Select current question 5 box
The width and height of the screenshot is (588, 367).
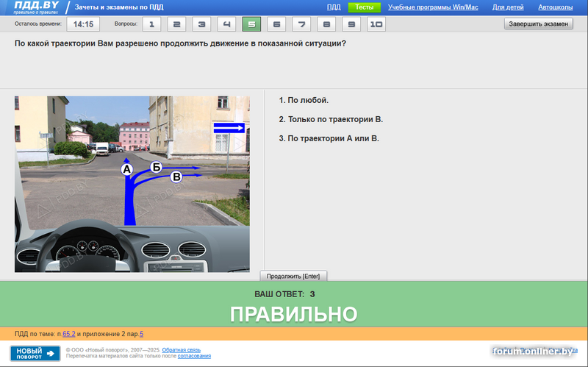[251, 24]
